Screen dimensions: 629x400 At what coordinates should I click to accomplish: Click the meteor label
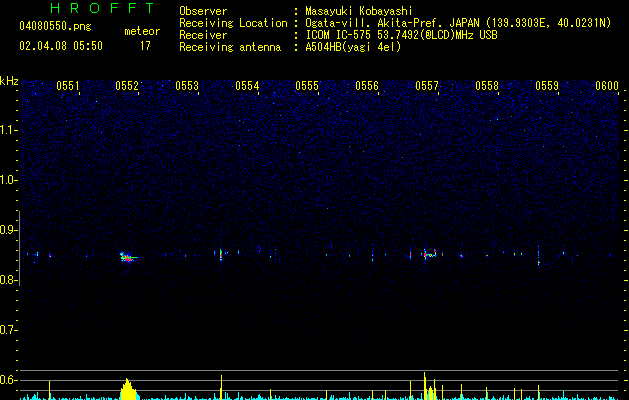tap(142, 31)
